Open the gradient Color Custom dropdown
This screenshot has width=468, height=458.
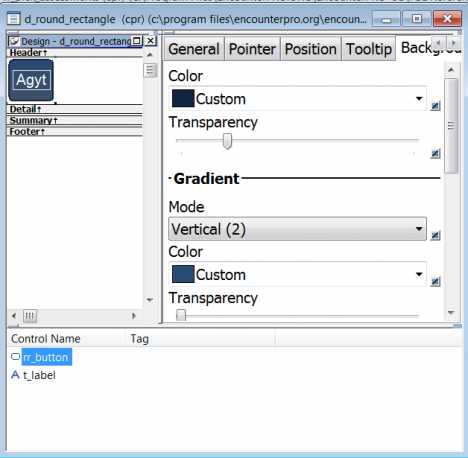pos(297,274)
